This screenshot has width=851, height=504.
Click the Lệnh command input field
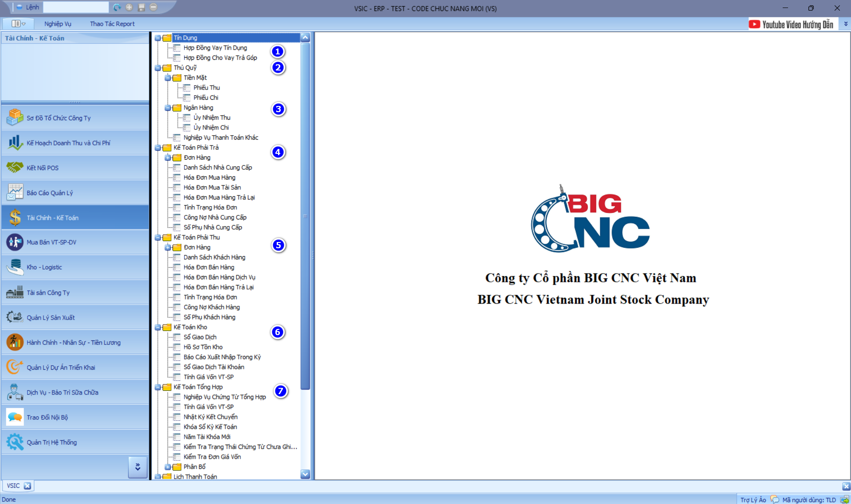tap(76, 7)
